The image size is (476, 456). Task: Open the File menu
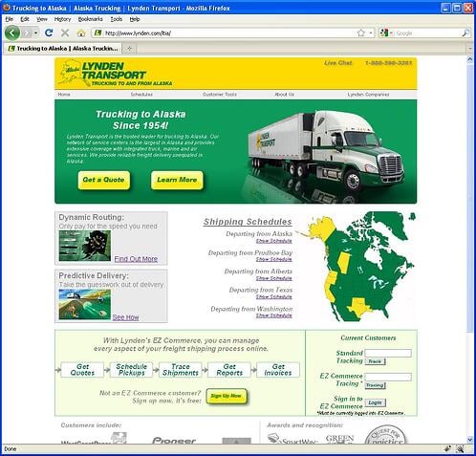[10, 19]
